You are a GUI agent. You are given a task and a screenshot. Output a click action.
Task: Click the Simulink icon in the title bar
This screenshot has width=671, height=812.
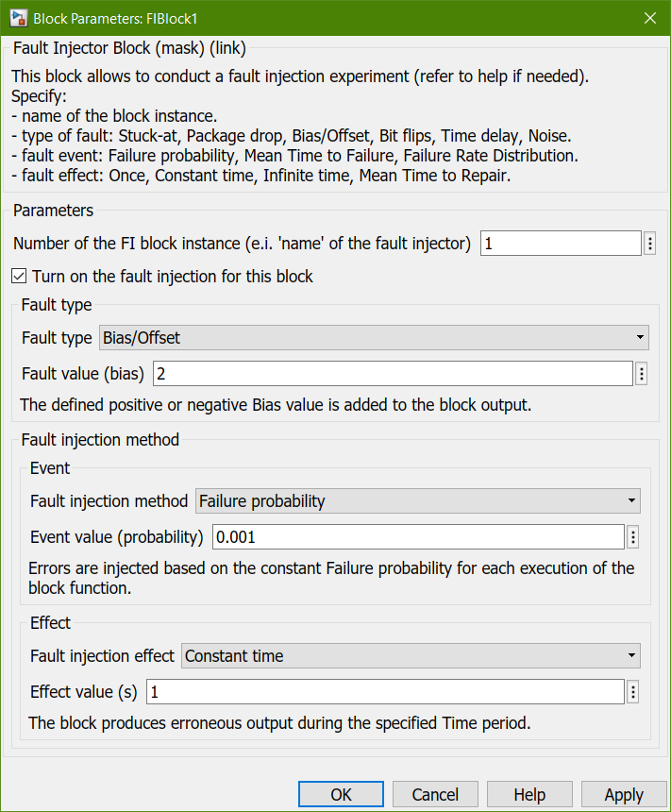pyautogui.click(x=18, y=18)
